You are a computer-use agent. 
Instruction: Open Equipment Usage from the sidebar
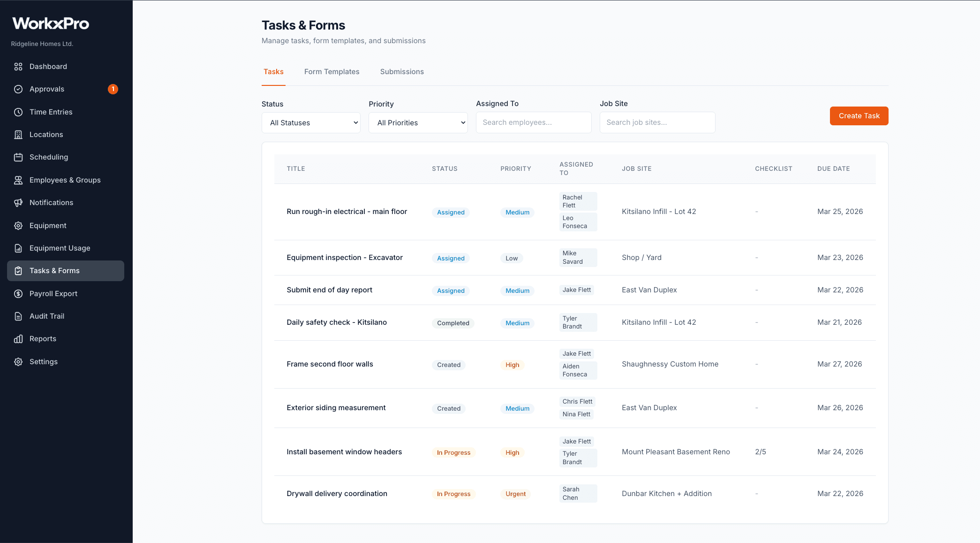[60, 248]
